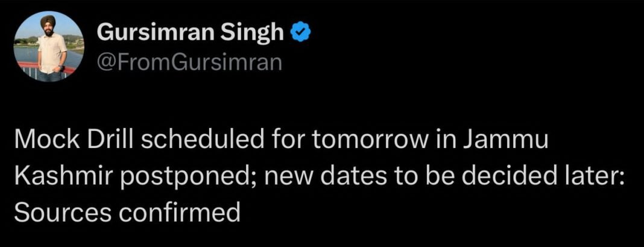Open the @FromGursimran handle link
Viewport: 644px width, 247px height.
(x=189, y=63)
